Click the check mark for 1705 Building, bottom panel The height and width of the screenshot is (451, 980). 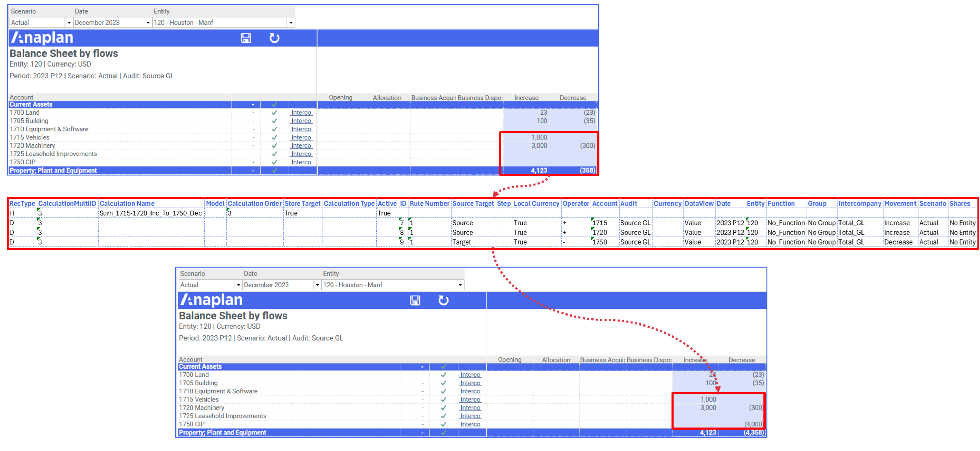pyautogui.click(x=444, y=383)
